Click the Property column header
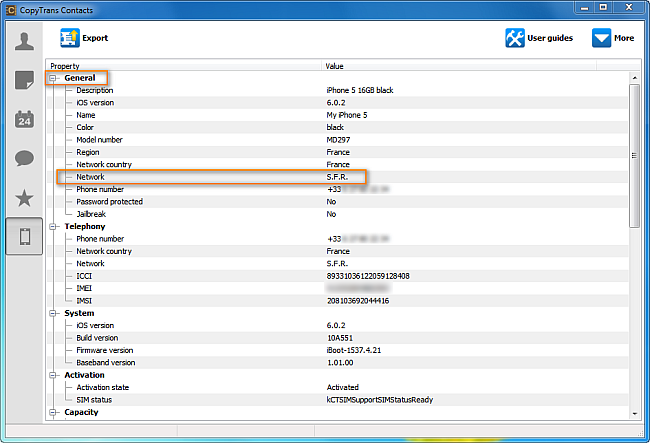650x443 pixels. click(x=183, y=66)
